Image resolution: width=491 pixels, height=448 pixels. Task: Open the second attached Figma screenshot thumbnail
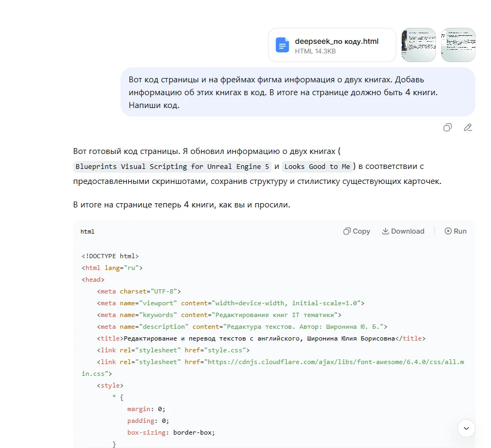458,45
